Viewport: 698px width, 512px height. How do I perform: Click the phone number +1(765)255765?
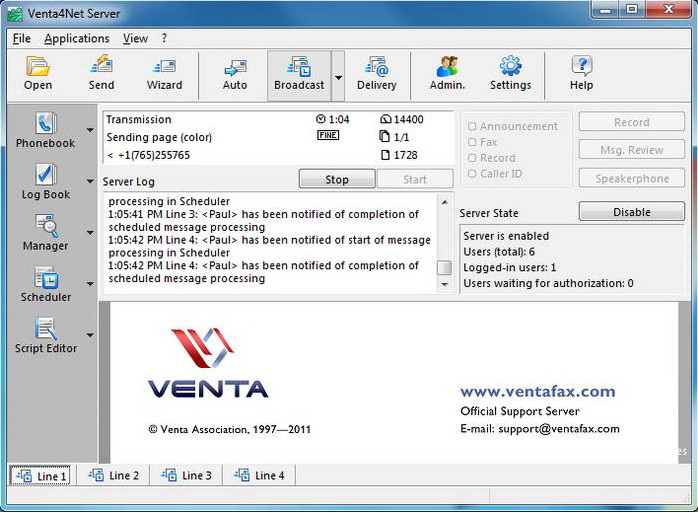154,155
